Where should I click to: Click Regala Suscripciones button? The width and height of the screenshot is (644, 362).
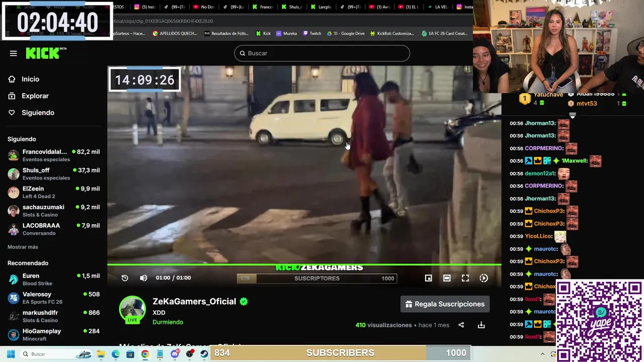445,304
